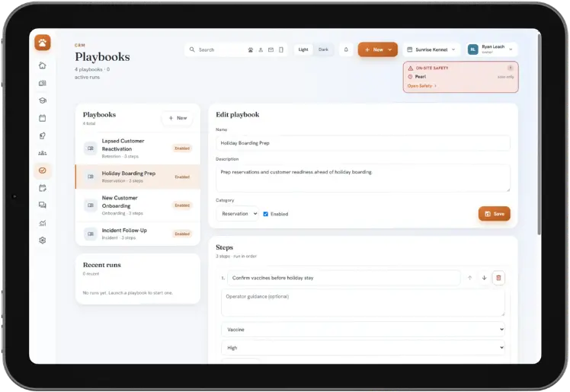
Task: Click the Pearl safety alert entry
Action: [460, 77]
